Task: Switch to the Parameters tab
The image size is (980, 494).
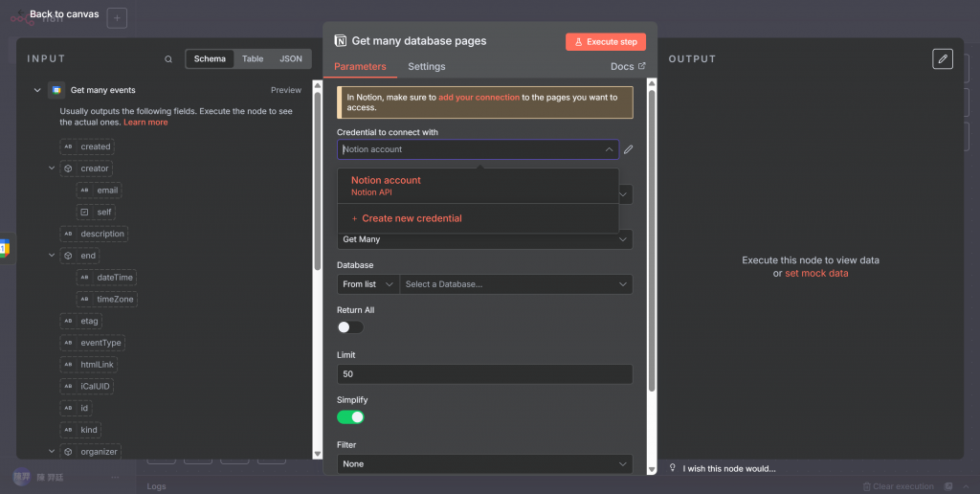Action: coord(360,66)
